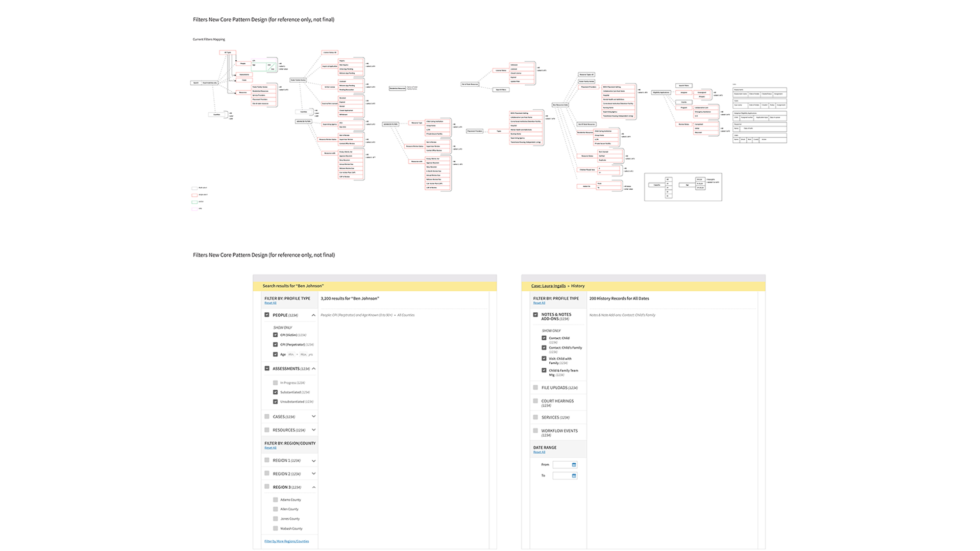The image size is (980, 551).
Task: Click Reset All under Filter By: Region/County
Action: point(271,448)
